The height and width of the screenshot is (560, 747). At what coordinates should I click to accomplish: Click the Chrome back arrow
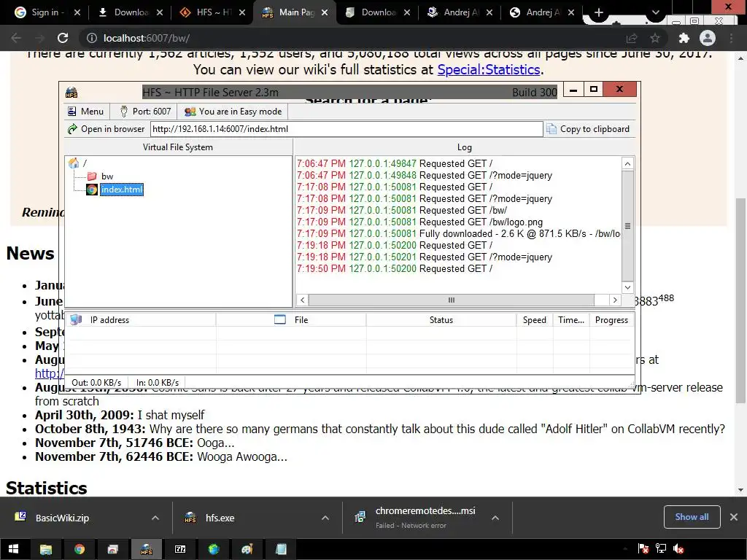[x=16, y=38]
